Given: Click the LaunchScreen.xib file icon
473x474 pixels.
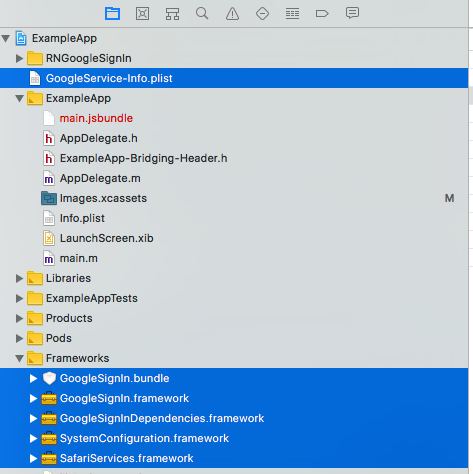Looking at the screenshot, I should (49, 238).
